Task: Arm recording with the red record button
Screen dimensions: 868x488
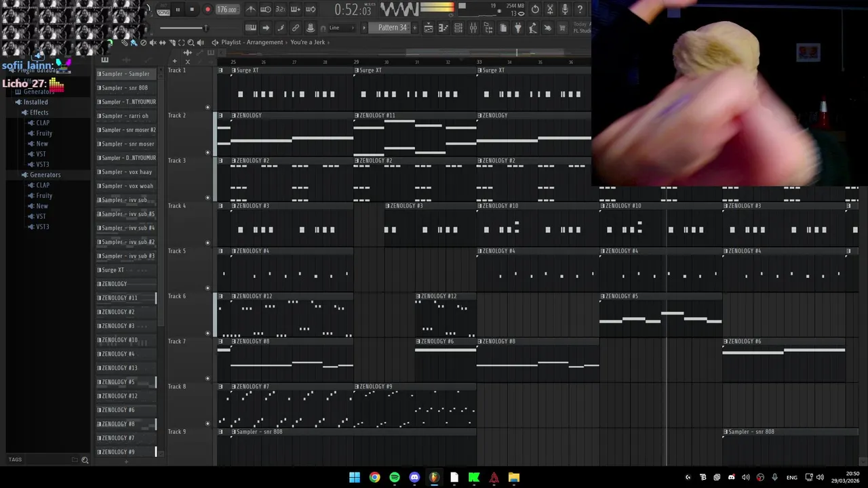Action: [x=208, y=9]
